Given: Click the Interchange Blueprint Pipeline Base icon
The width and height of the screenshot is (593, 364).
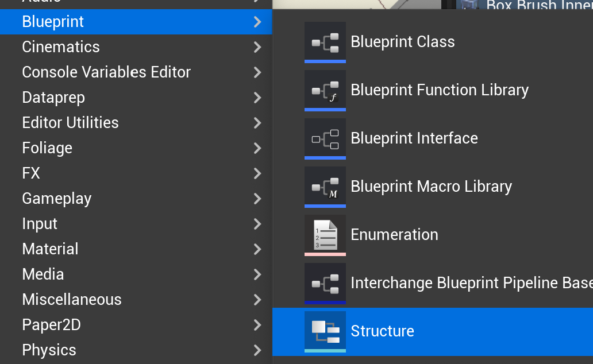Looking at the screenshot, I should coord(325,283).
